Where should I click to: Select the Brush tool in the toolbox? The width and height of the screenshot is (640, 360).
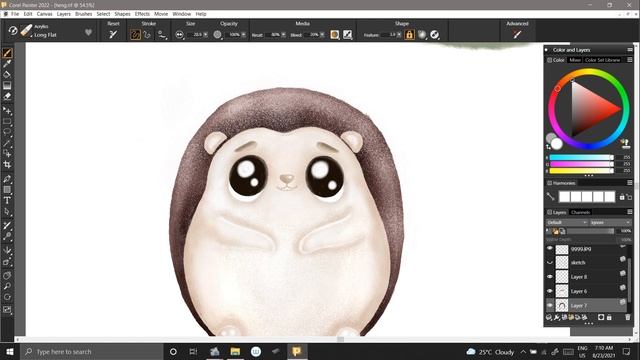(x=7, y=53)
